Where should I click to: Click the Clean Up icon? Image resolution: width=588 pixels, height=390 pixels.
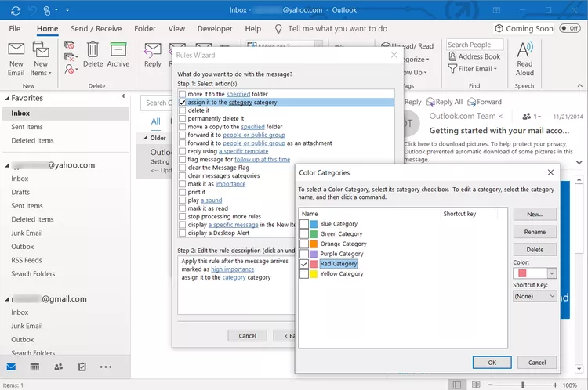69,57
